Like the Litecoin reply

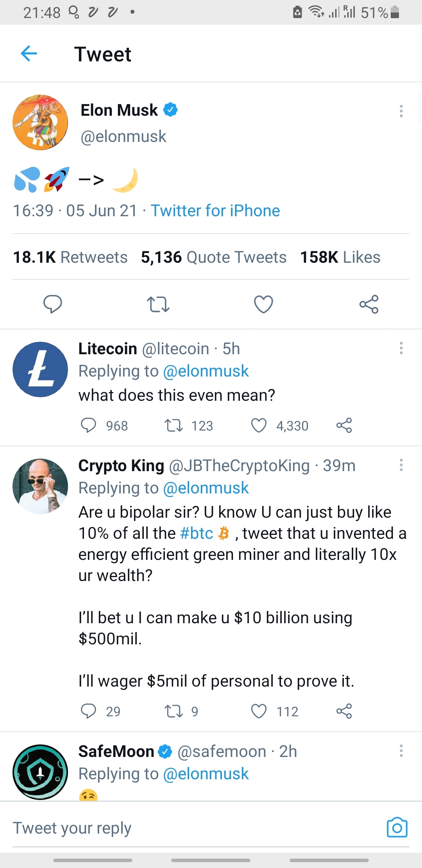click(x=259, y=425)
